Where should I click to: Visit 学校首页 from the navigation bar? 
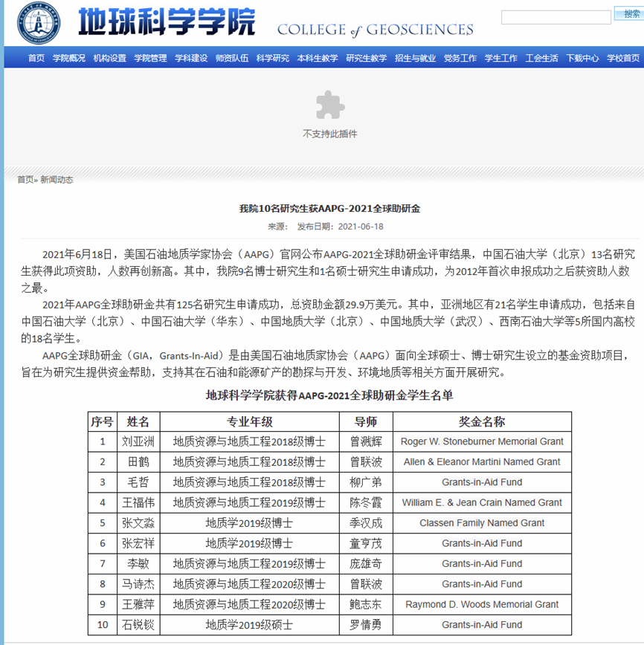(x=623, y=58)
